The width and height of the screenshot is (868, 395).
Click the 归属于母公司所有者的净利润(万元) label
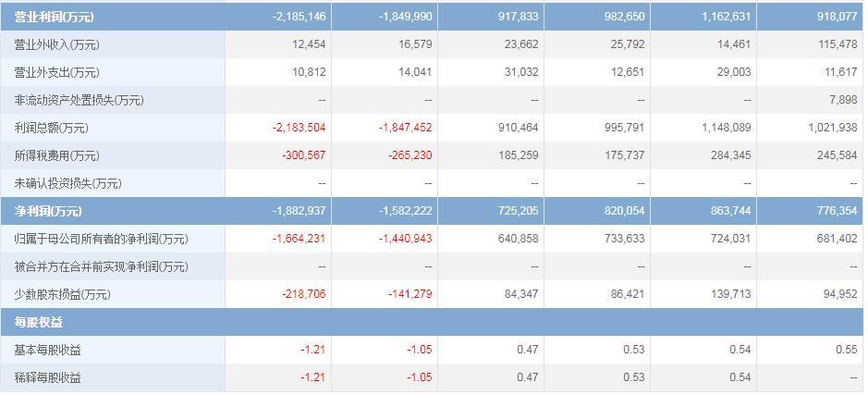point(102,239)
